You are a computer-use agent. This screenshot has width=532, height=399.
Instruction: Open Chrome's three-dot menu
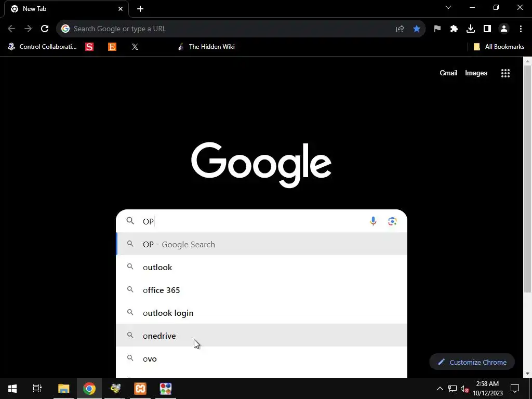coord(521,29)
